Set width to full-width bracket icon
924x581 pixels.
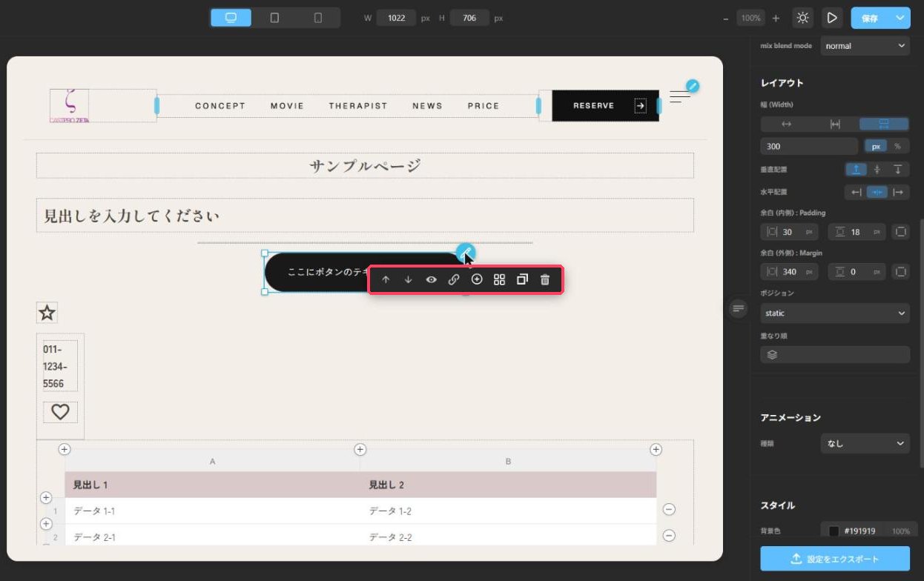click(835, 124)
